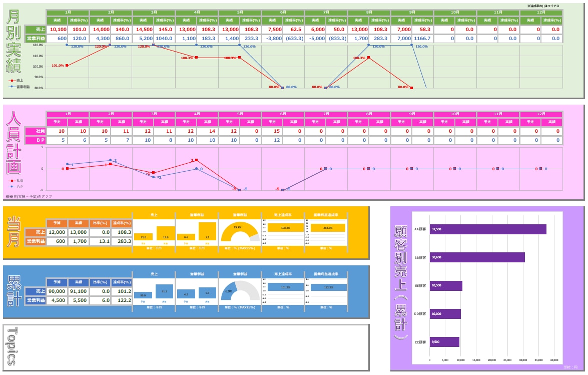588x375 pixels.
Task: Click the 6.0% gauge in the 累計 panel
Action: point(240,290)
